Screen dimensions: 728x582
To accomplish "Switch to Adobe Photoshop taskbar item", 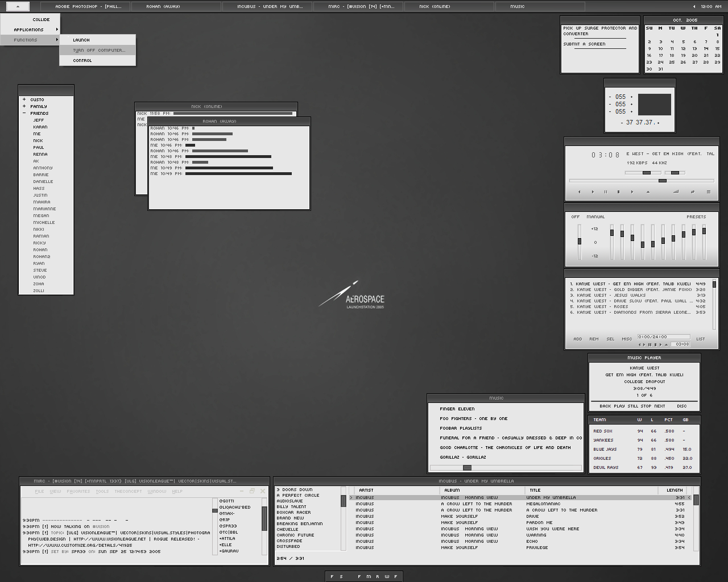I will pyautogui.click(x=85, y=7).
